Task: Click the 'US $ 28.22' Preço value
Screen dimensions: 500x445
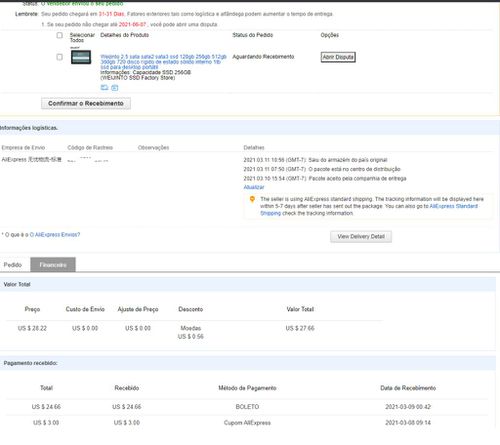Action: 32,328
